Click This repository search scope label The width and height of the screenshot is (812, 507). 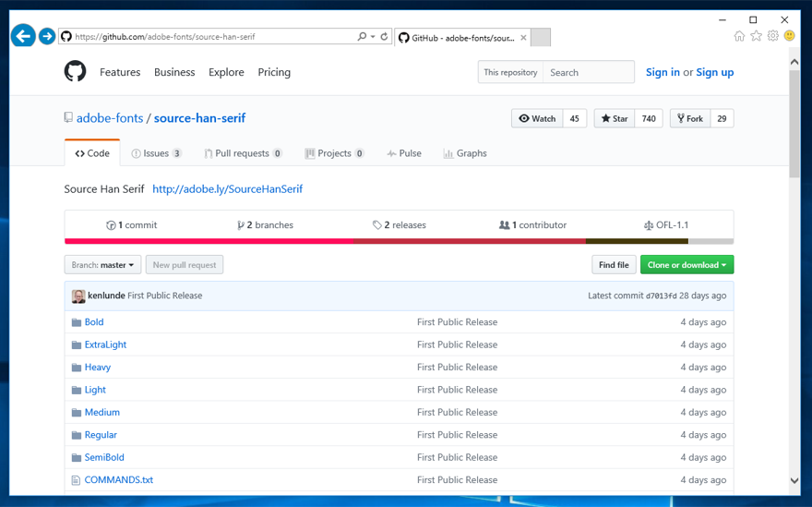tap(510, 72)
